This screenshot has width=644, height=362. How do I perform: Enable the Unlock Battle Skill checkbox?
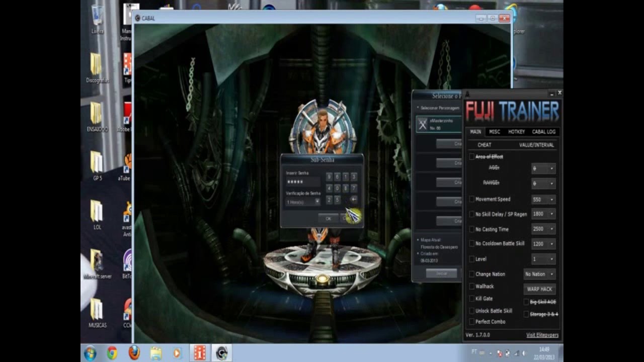[x=471, y=311]
